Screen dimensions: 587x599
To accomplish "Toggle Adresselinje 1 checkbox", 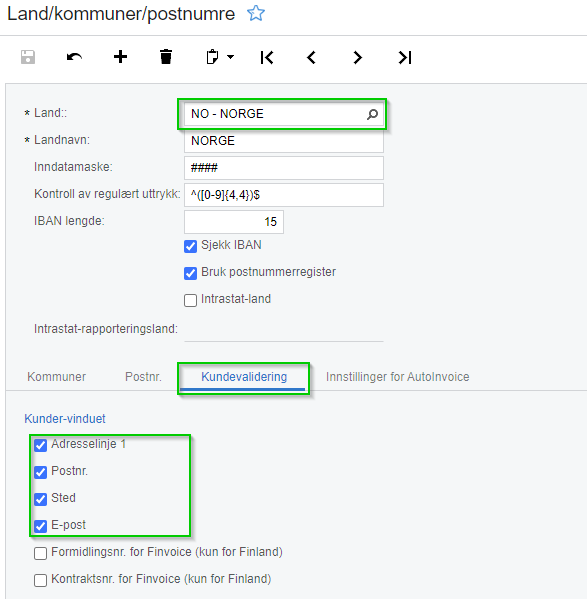I will pyautogui.click(x=40, y=445).
